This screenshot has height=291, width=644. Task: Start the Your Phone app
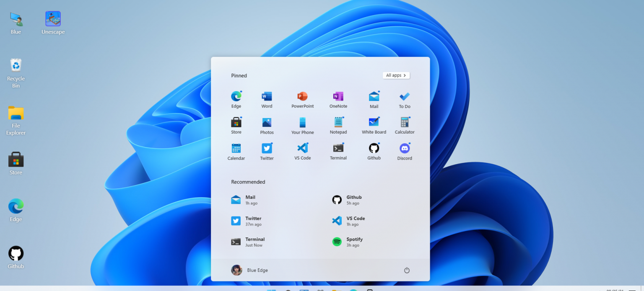pyautogui.click(x=302, y=122)
